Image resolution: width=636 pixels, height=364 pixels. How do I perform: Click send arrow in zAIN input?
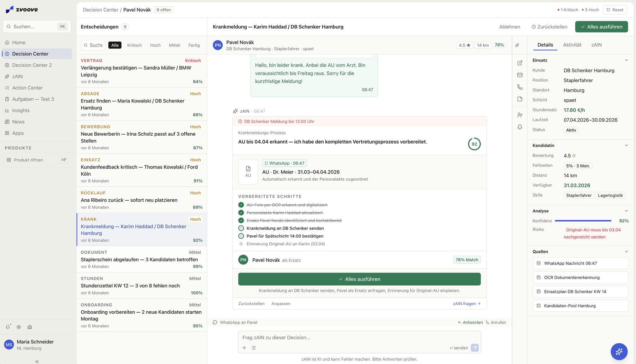[x=475, y=348]
